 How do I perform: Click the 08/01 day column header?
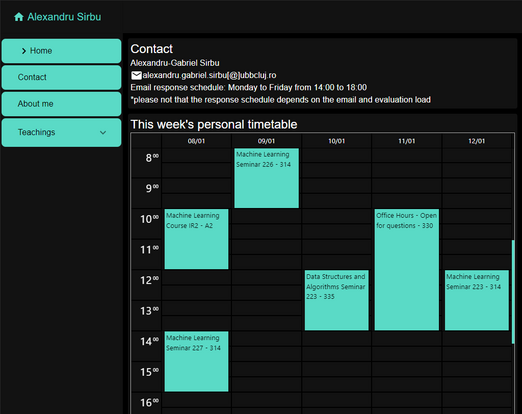196,141
